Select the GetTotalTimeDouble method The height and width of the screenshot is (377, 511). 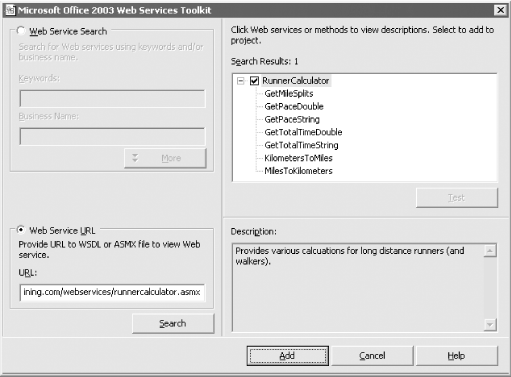303,132
